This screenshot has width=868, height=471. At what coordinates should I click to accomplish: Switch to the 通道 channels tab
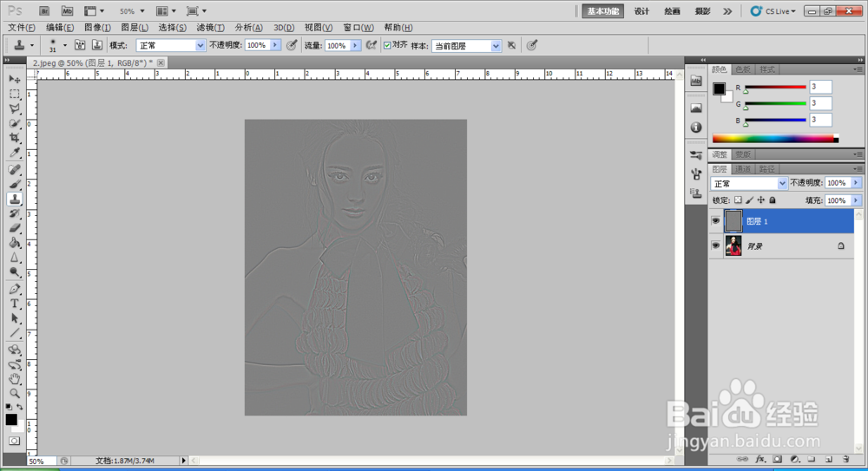743,169
